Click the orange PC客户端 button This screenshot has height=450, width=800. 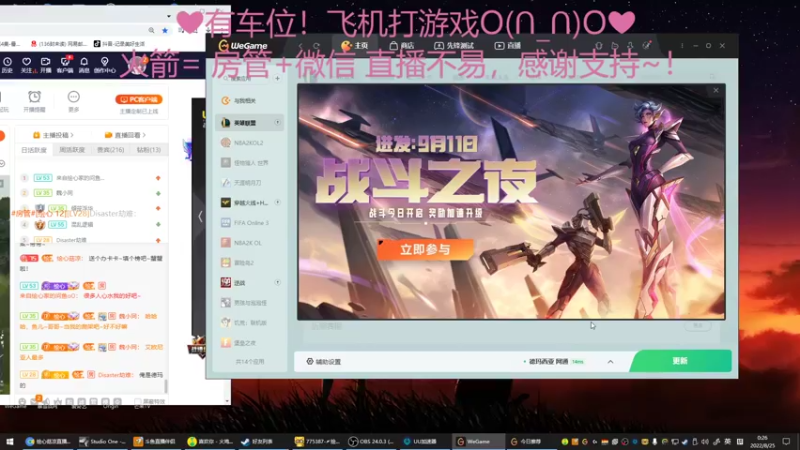(x=139, y=99)
